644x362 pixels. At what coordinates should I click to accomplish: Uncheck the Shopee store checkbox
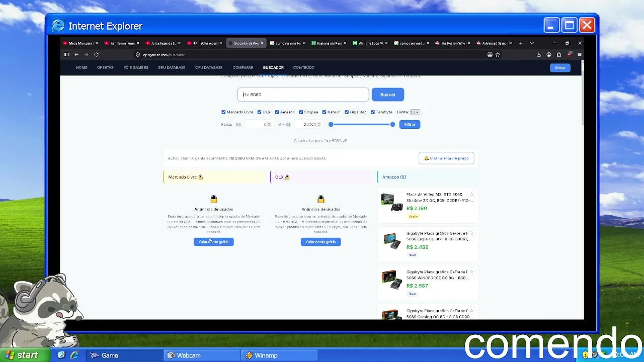pyautogui.click(x=301, y=112)
